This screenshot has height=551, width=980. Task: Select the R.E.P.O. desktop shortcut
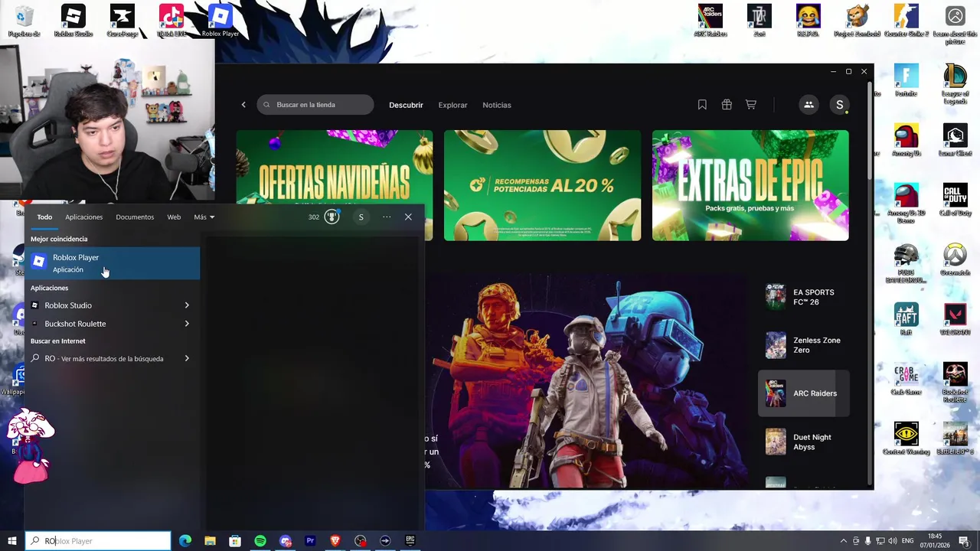point(808,21)
